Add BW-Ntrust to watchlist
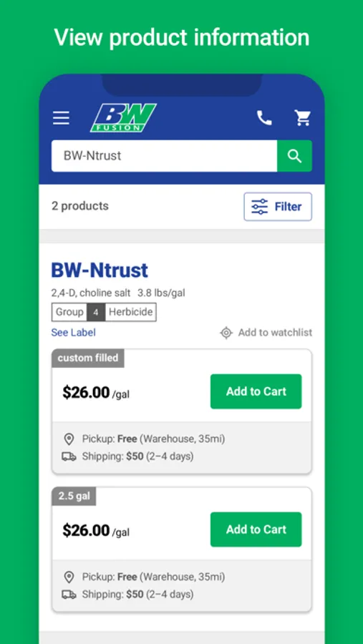363x644 pixels. [266, 333]
